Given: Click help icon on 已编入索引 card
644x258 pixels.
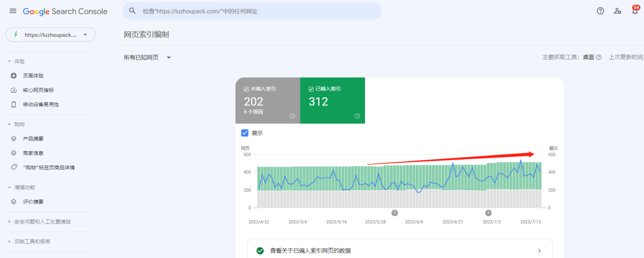Looking at the screenshot, I should (x=357, y=116).
